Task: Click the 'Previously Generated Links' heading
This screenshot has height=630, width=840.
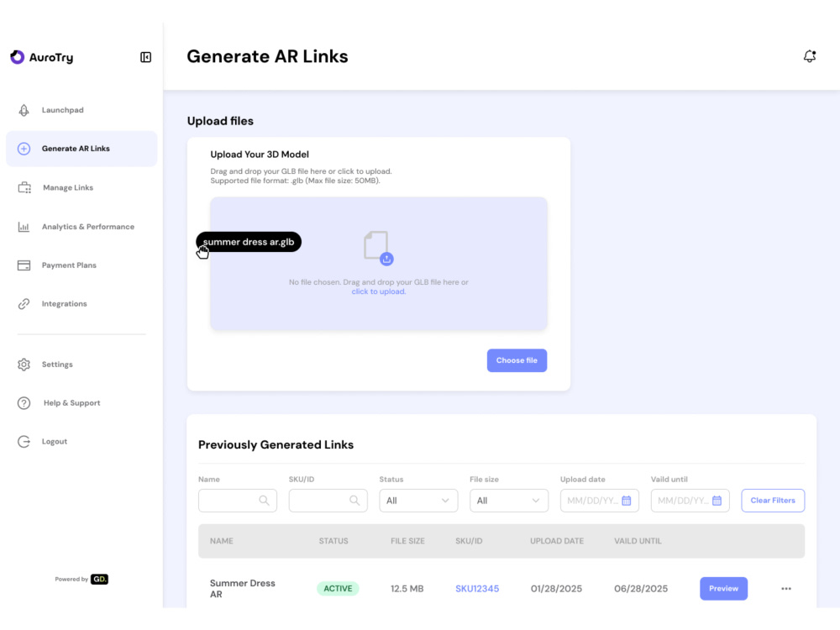Action: point(276,445)
